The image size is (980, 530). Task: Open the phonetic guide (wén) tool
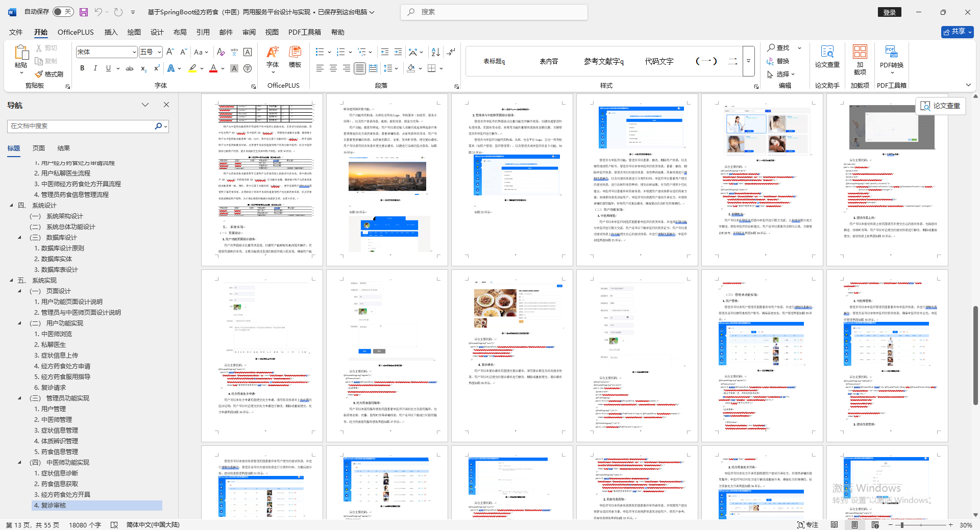click(234, 52)
